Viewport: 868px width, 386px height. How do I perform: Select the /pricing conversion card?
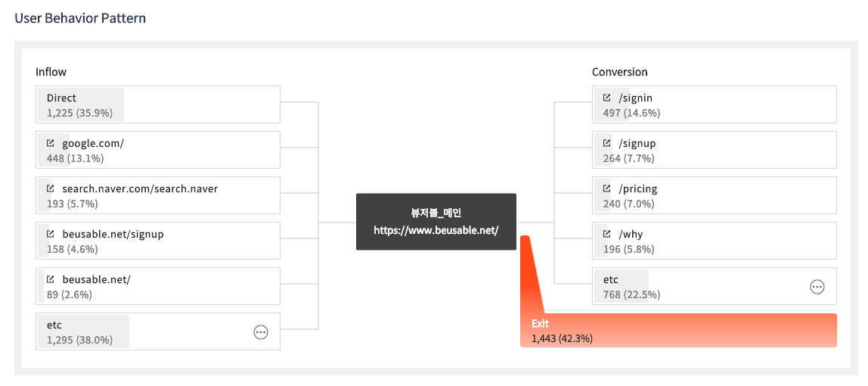click(715, 195)
